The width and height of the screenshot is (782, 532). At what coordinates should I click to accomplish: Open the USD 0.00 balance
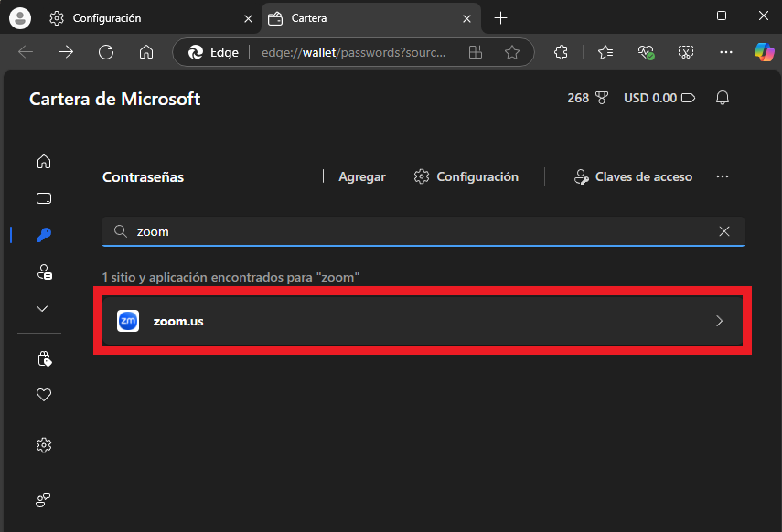(659, 98)
